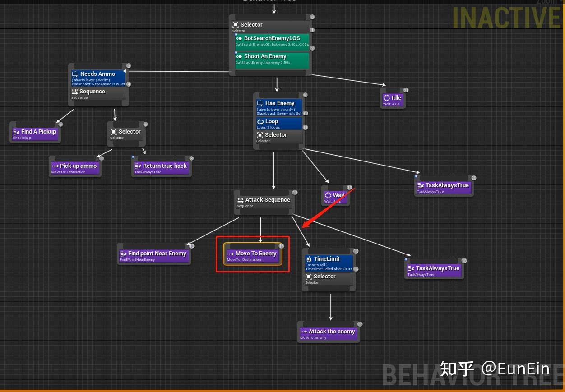The width and height of the screenshot is (565, 392).
Task: Select the Has Enemy aborts lower priority decorator
Action: [x=279, y=106]
